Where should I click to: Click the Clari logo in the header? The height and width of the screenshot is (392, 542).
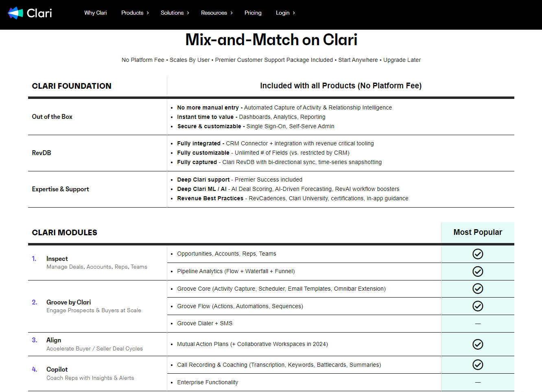tap(30, 13)
